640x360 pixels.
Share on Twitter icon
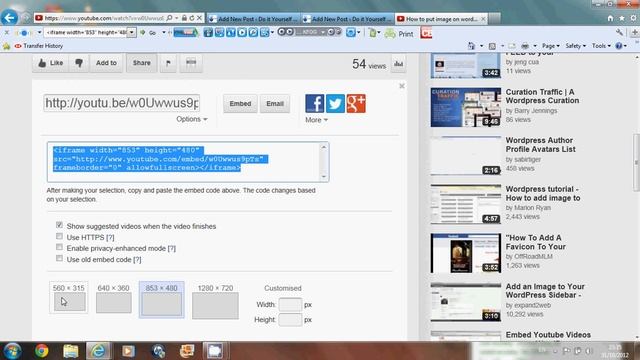click(x=335, y=103)
